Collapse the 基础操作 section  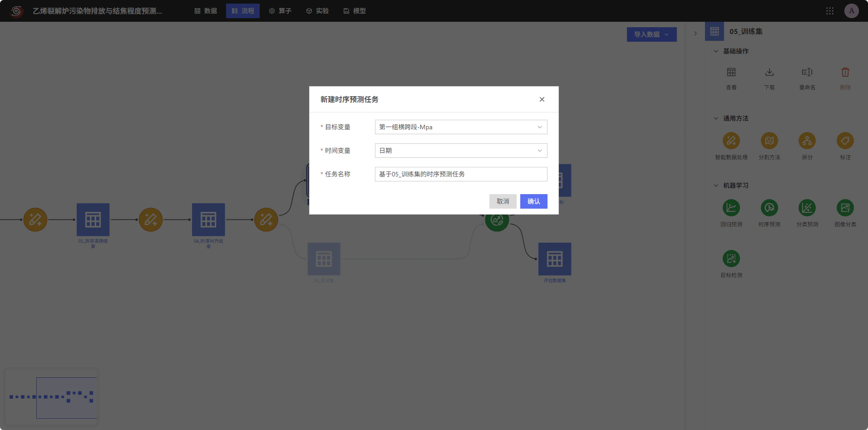click(x=716, y=51)
